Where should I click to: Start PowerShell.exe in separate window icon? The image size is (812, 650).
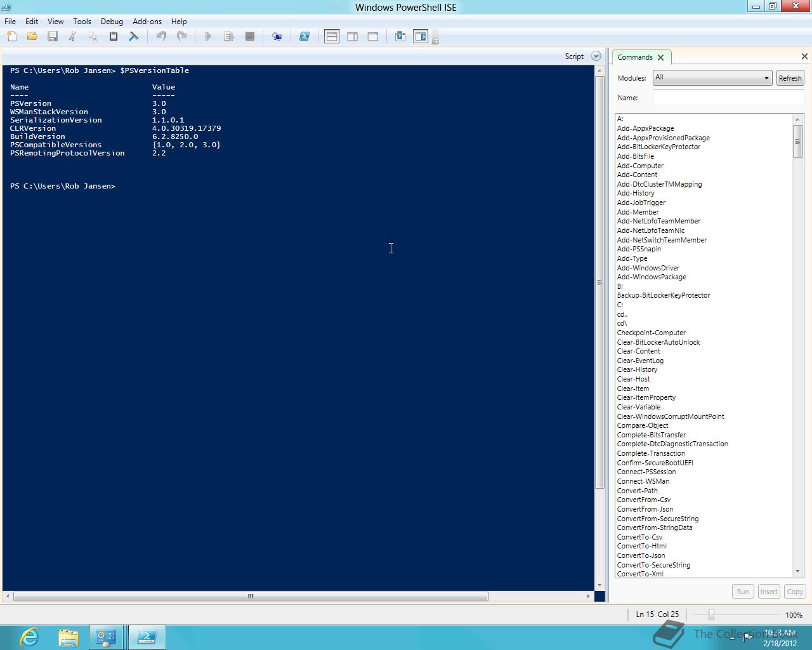pyautogui.click(x=304, y=37)
